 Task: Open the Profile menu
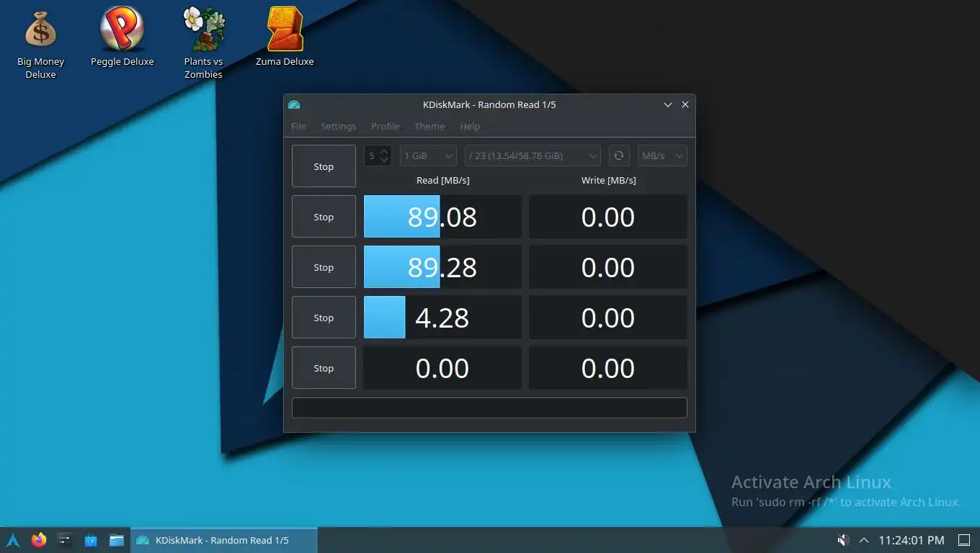385,126
